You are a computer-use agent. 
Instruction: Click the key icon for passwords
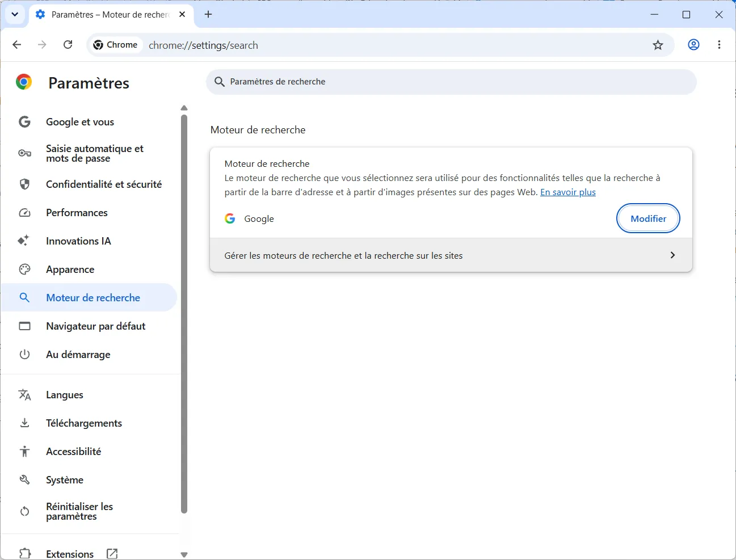click(24, 153)
